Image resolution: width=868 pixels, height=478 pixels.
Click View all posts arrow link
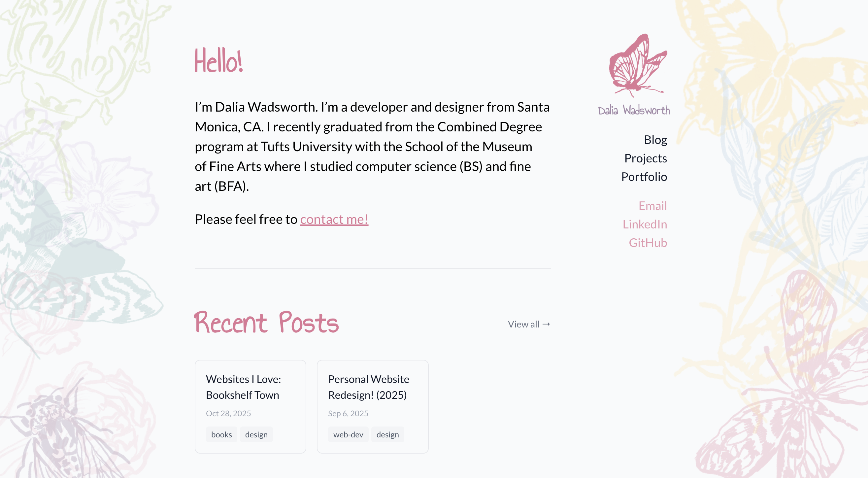pyautogui.click(x=529, y=324)
